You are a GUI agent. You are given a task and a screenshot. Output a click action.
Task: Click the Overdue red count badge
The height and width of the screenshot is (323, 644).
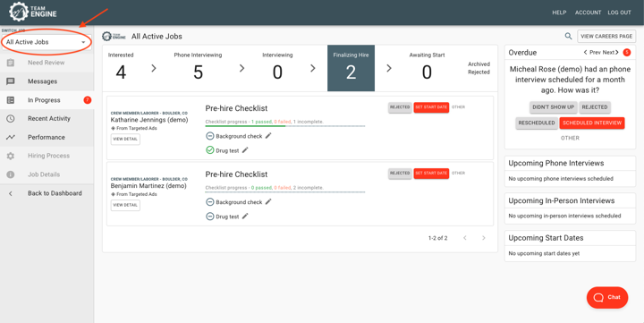tap(627, 52)
